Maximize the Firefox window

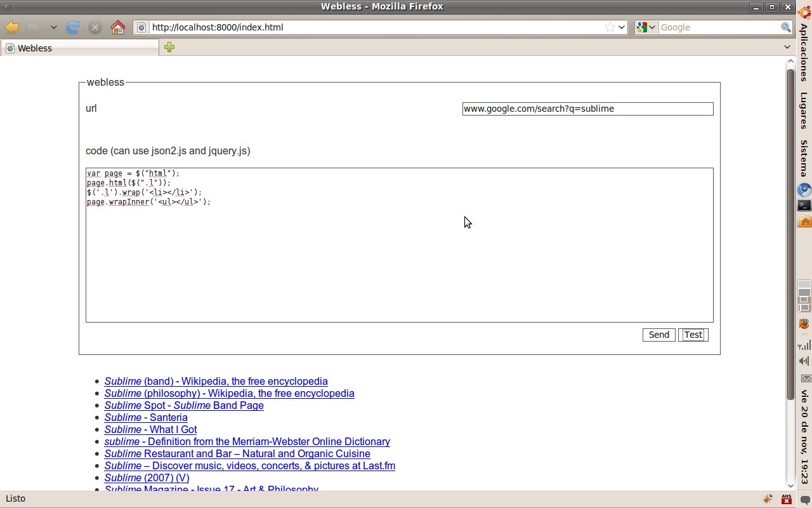click(x=772, y=7)
